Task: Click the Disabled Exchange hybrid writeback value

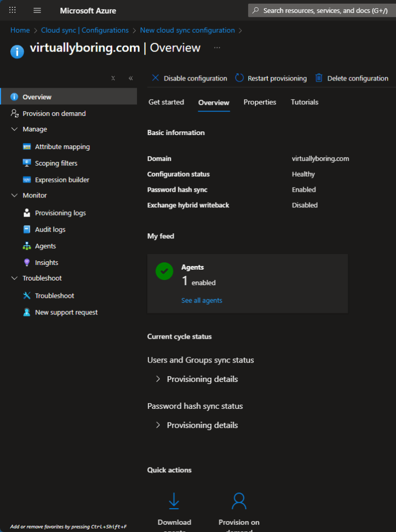Action: point(305,205)
